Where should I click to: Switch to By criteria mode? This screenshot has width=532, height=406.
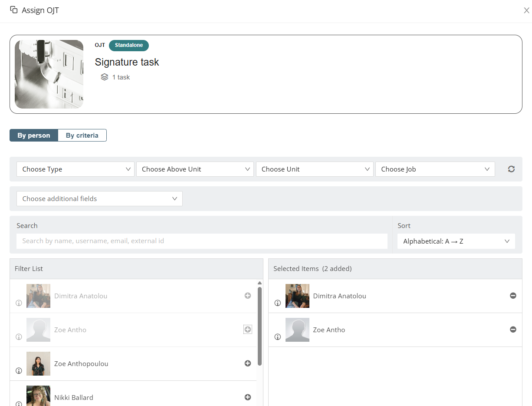(x=82, y=135)
